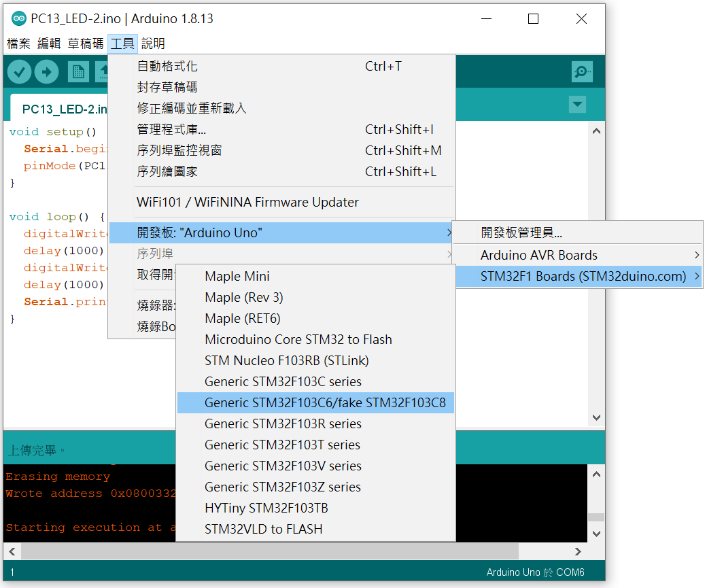Viewport: 707px width, 588px height.
Task: Click the line number 1 in status bar
Action: 12,572
